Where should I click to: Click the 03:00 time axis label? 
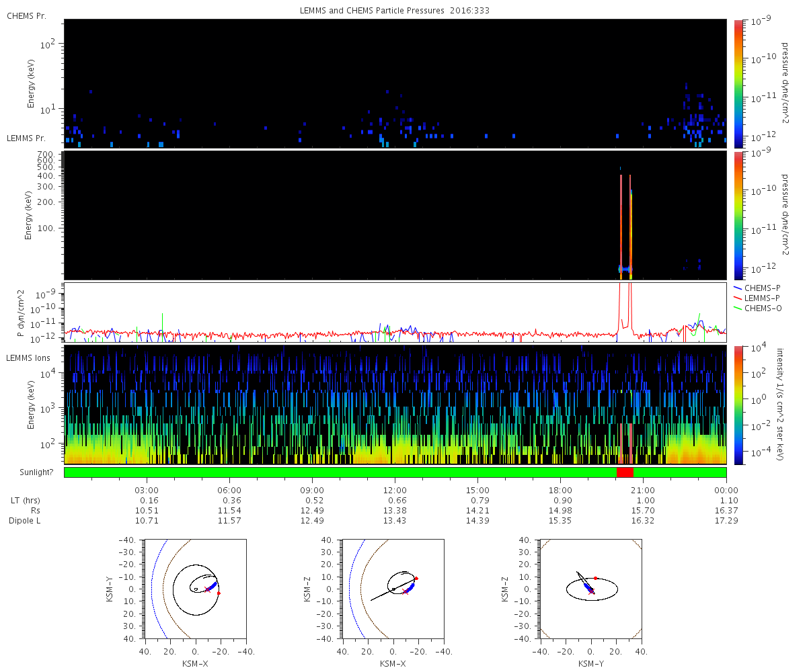point(147,490)
